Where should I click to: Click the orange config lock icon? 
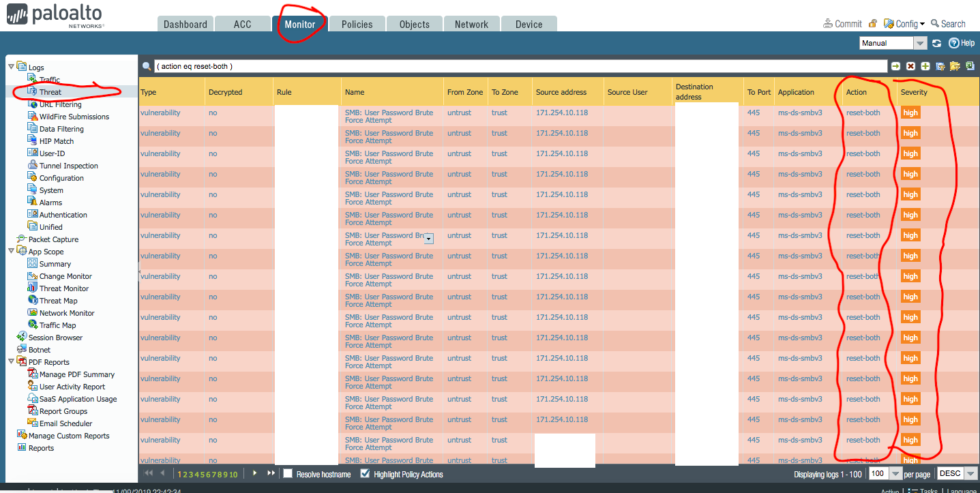click(873, 24)
